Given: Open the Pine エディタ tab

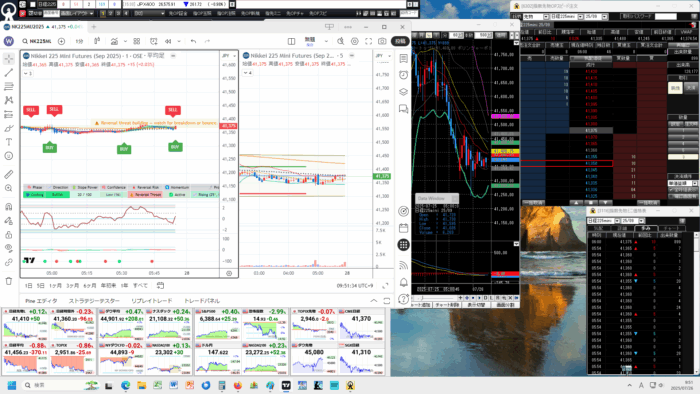Looking at the screenshot, I should [41, 301].
